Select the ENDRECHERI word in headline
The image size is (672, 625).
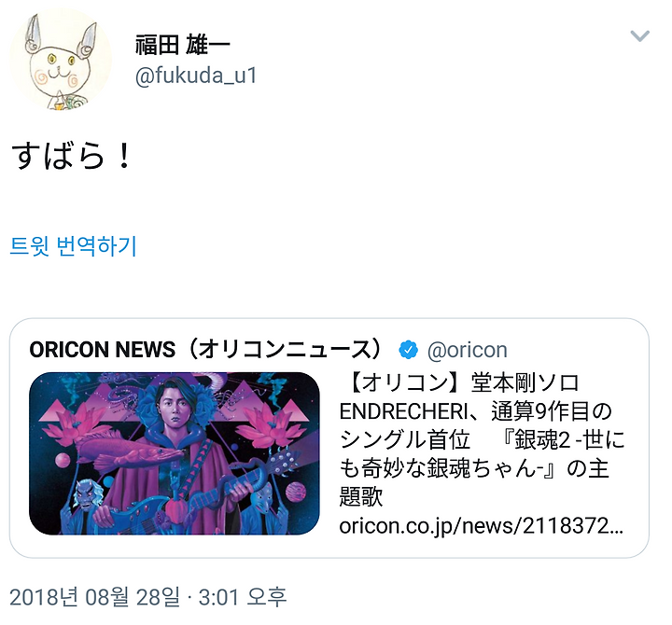403,411
